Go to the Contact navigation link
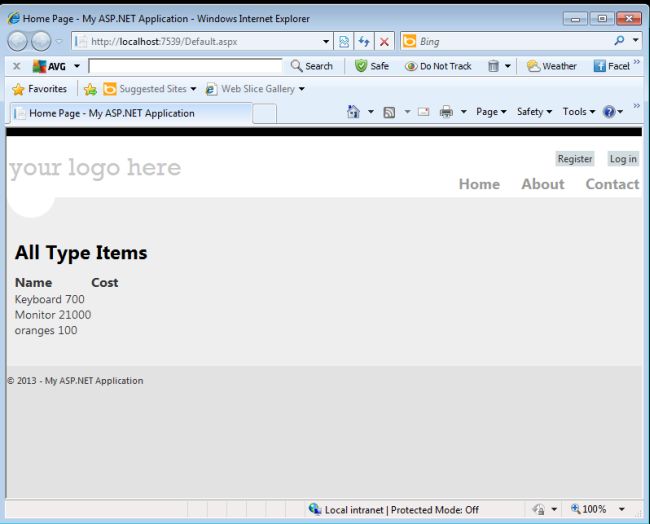This screenshot has height=524, width=650. click(x=612, y=184)
